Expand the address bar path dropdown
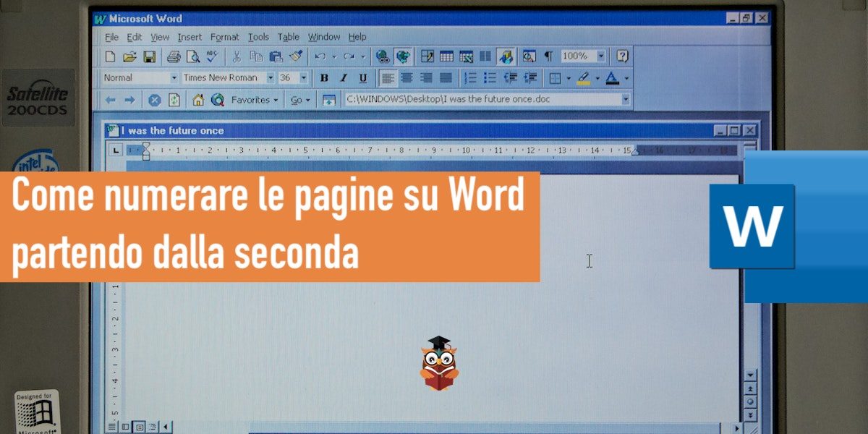The height and width of the screenshot is (434, 868). [625, 100]
